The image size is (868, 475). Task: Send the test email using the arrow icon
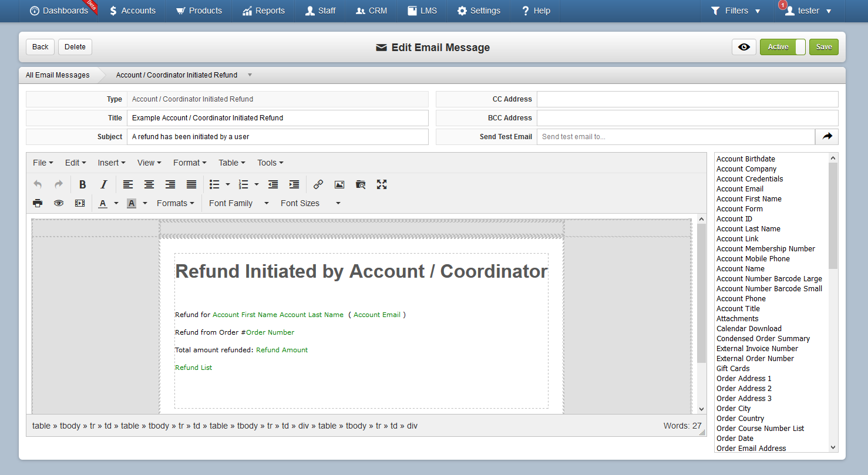coord(827,136)
